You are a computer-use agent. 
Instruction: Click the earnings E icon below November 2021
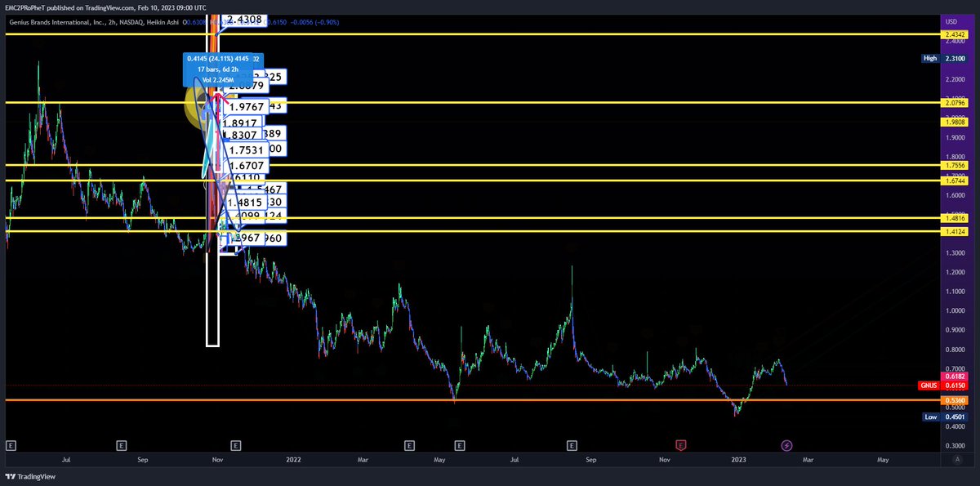pyautogui.click(x=234, y=446)
